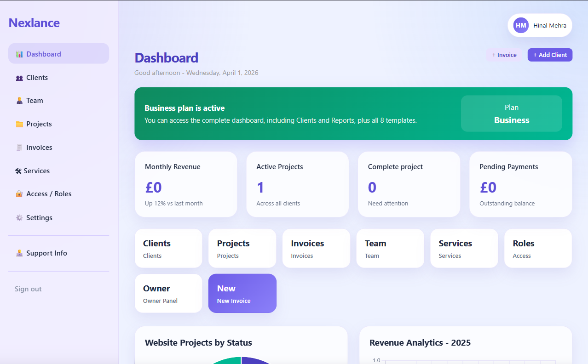This screenshot has width=588, height=364.
Task: Open the Plan Business panel
Action: coord(511,114)
